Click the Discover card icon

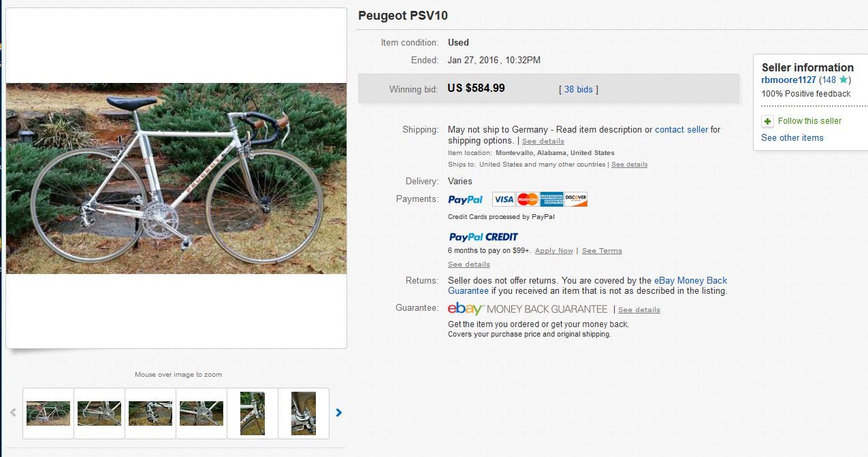(x=576, y=199)
